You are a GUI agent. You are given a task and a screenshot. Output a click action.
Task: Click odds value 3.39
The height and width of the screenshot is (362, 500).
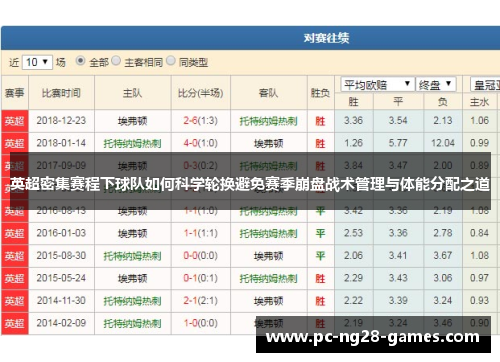(x=398, y=301)
